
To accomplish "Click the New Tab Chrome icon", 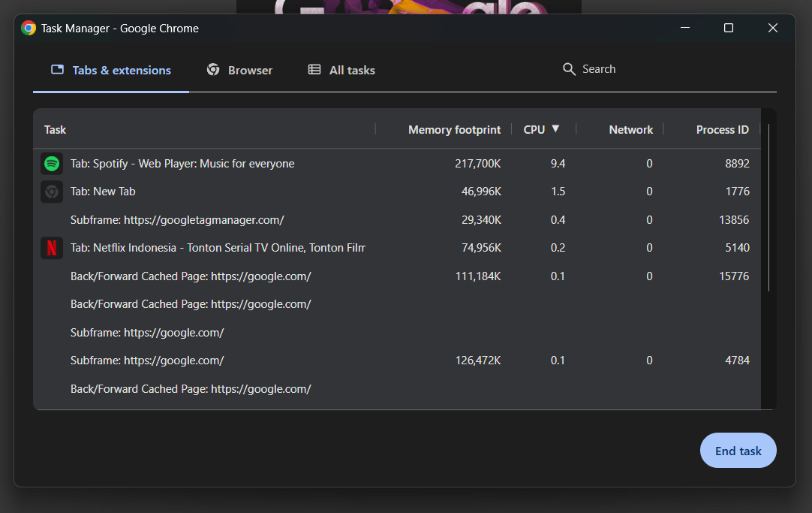I will pos(52,192).
